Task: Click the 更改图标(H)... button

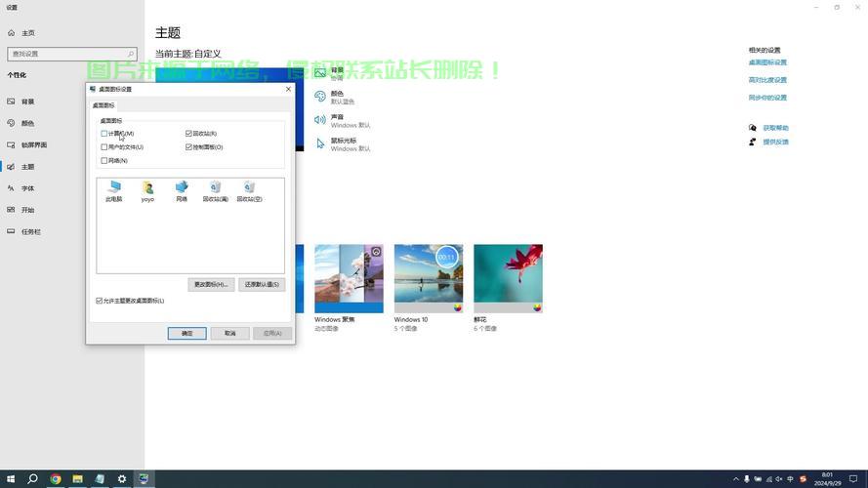Action: 211,284
